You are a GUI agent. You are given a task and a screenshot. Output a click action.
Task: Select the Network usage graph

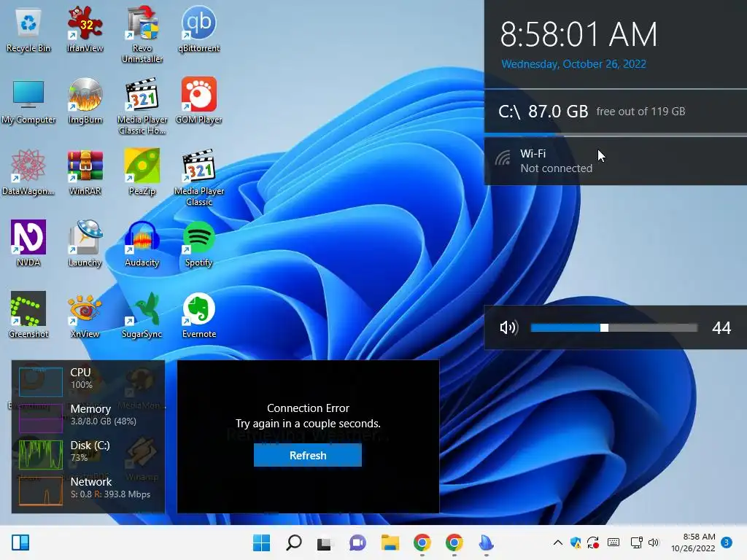click(x=41, y=491)
